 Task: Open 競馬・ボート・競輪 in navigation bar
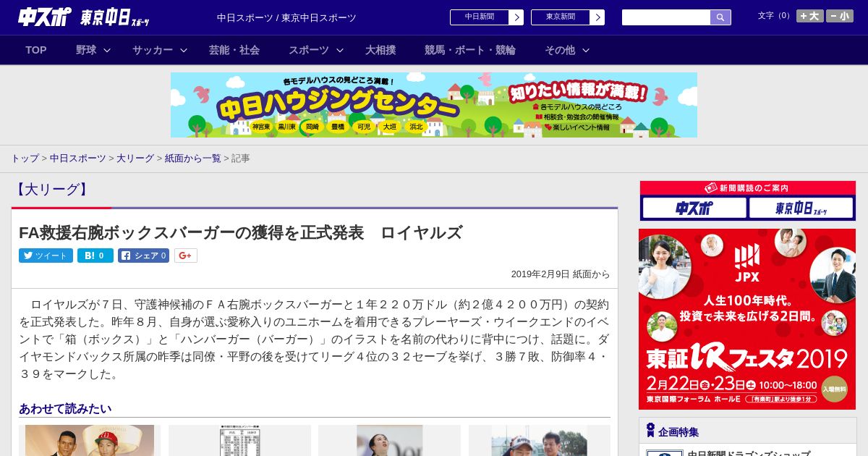[470, 50]
